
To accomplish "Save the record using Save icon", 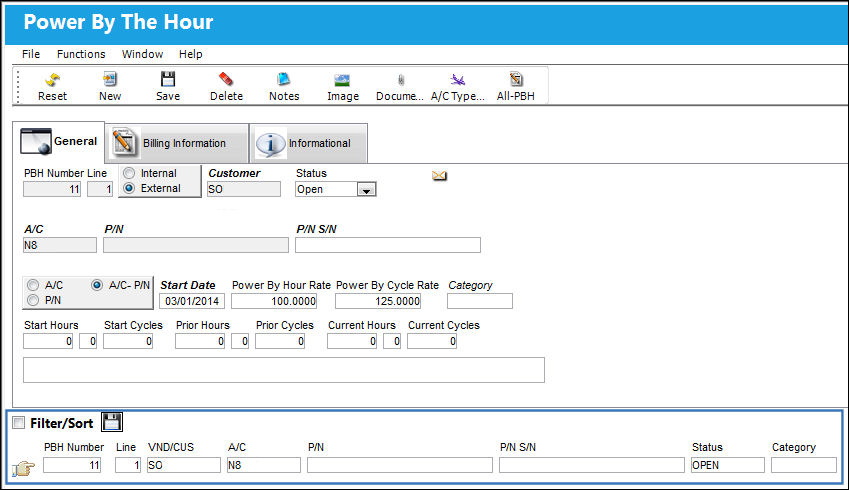I will pos(168,79).
